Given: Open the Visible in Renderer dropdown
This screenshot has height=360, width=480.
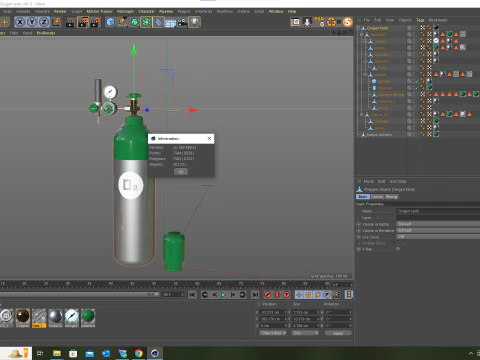Looking at the screenshot, I should tap(438, 231).
